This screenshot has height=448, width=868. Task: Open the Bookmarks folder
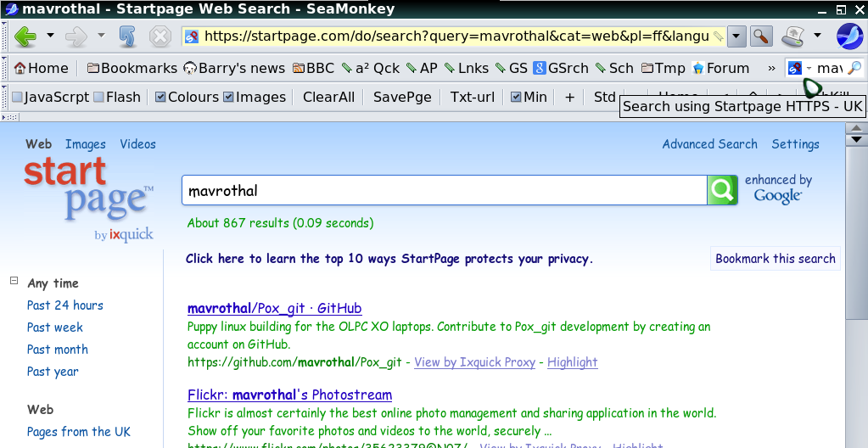(x=132, y=68)
